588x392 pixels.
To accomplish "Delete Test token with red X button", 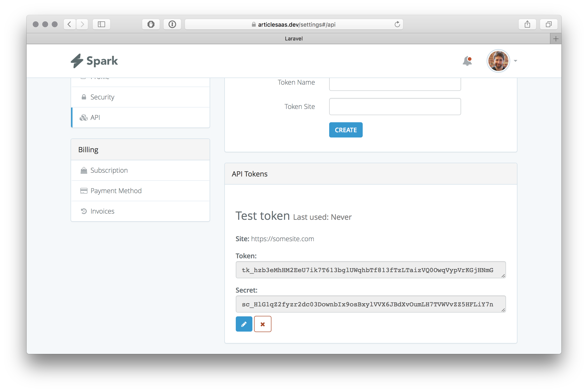I will click(x=263, y=324).
